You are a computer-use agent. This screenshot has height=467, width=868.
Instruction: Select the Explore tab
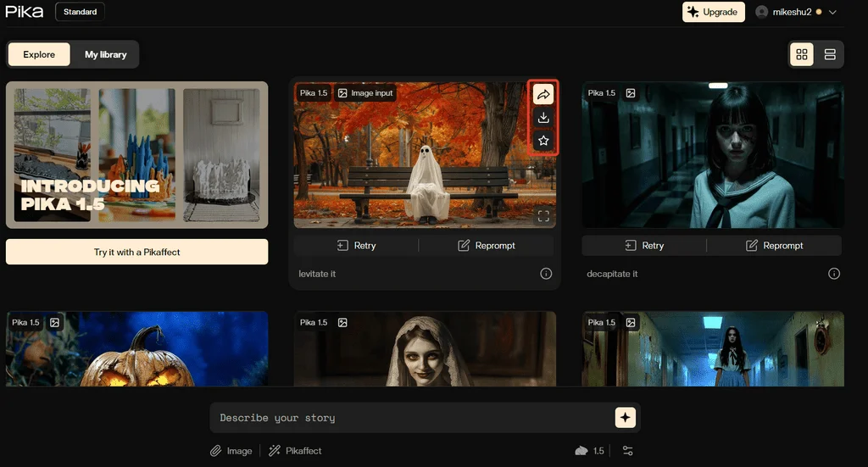click(x=39, y=54)
